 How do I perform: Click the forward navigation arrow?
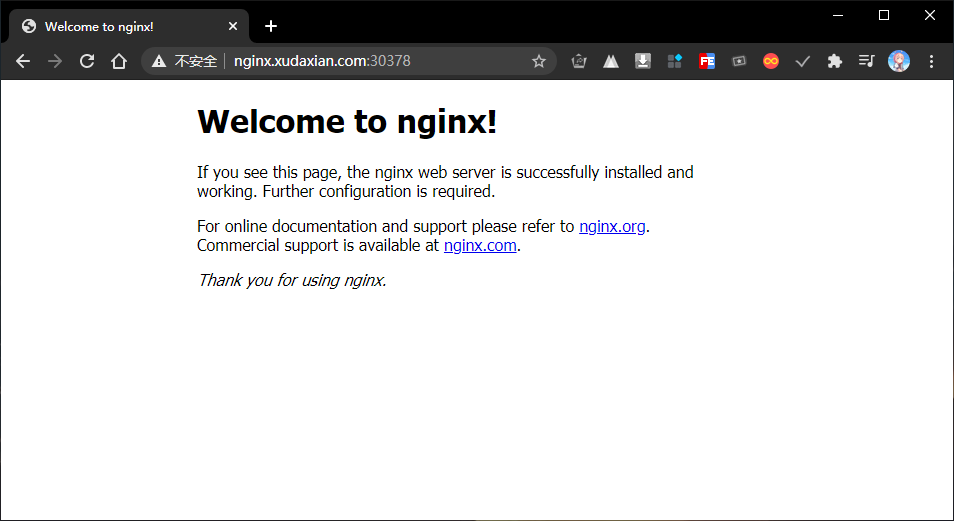click(x=55, y=61)
